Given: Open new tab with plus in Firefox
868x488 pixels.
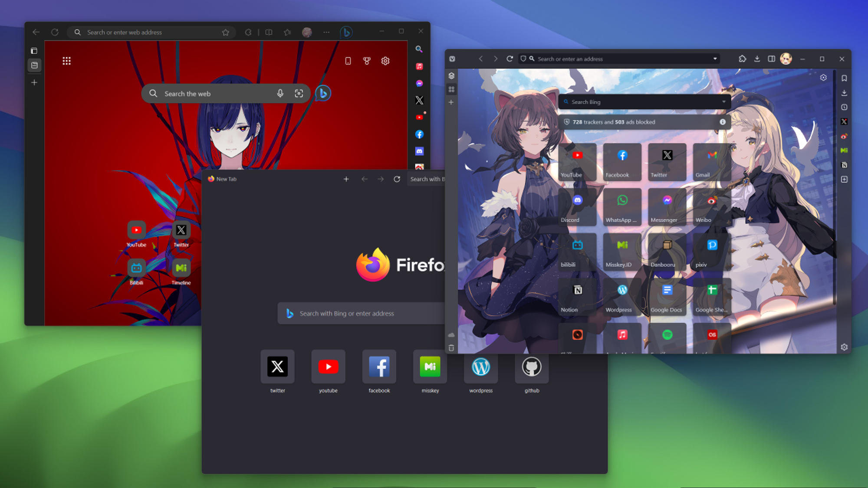Looking at the screenshot, I should [346, 179].
